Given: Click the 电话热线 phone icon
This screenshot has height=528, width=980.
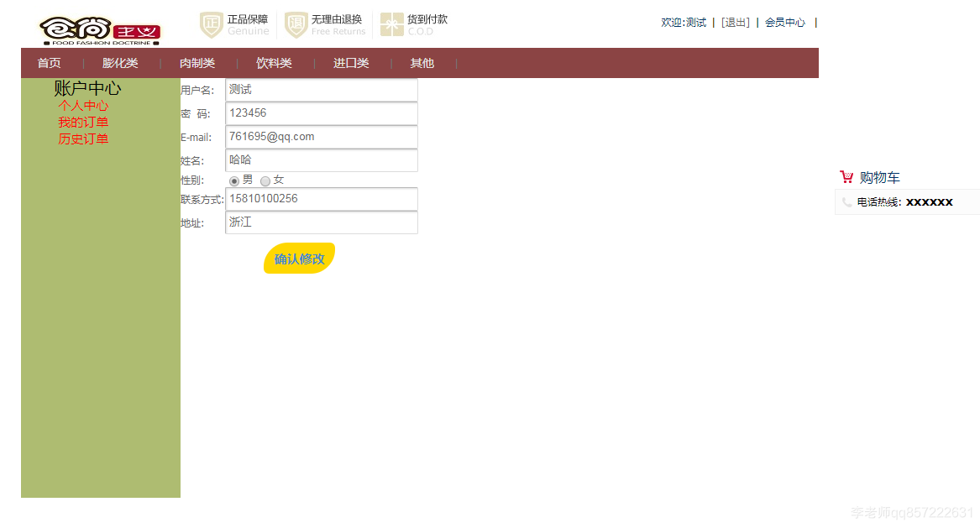Looking at the screenshot, I should pos(846,201).
